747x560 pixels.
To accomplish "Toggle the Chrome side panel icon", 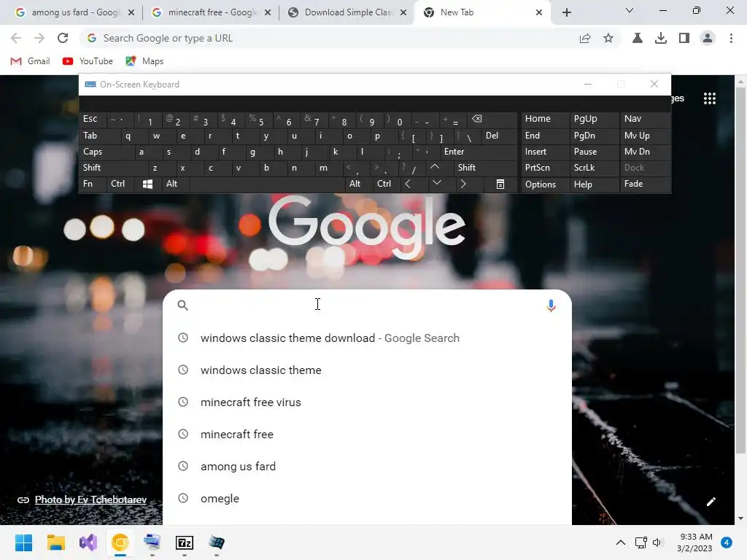I will (684, 38).
